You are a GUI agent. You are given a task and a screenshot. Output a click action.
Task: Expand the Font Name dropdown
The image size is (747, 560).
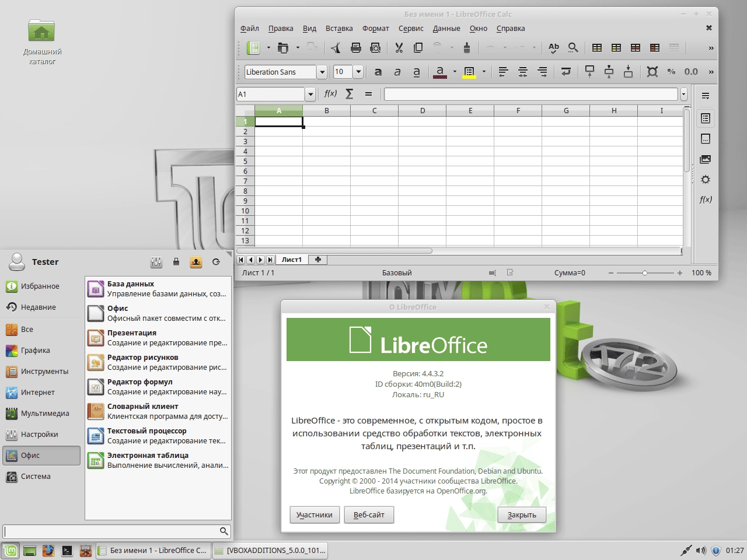(x=322, y=72)
